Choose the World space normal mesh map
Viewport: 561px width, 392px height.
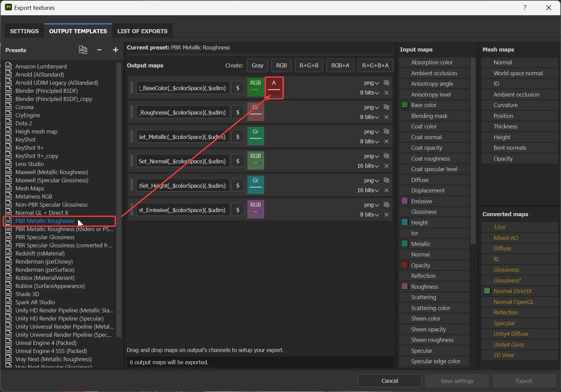tap(520, 73)
